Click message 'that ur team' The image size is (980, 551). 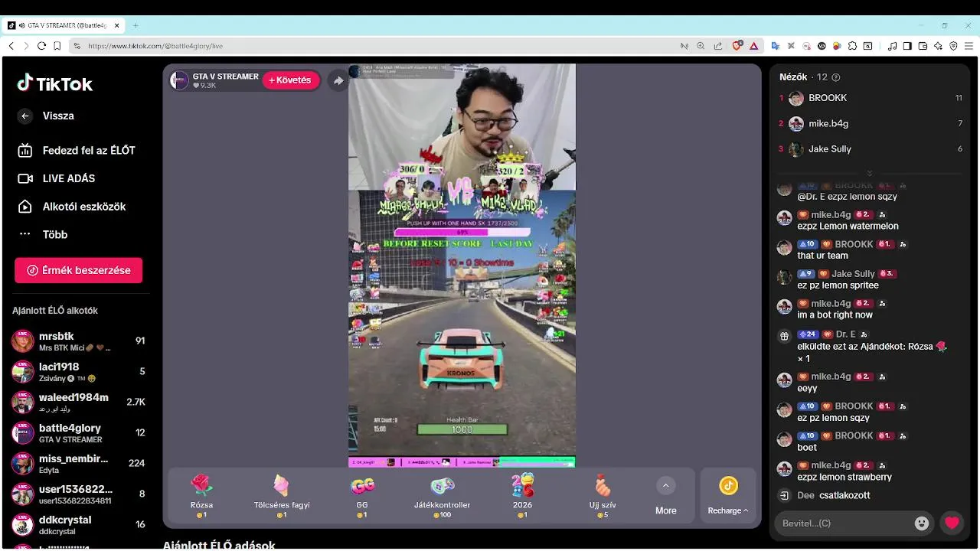822,256
